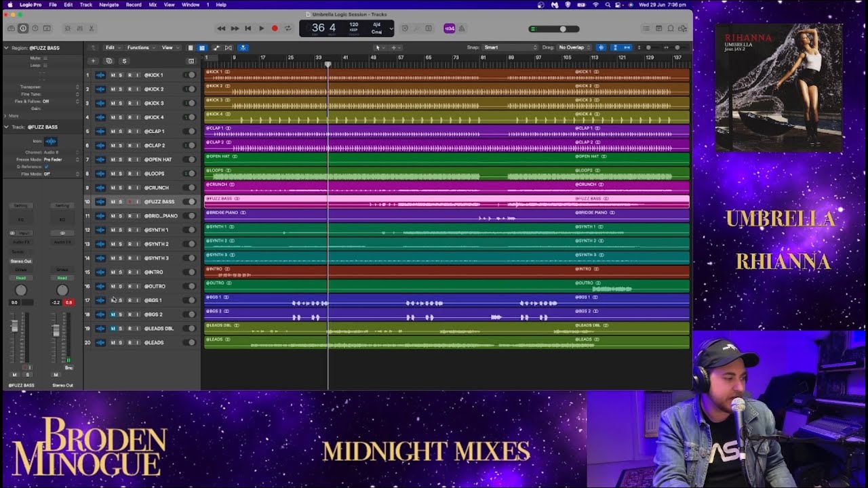This screenshot has height=488, width=868.
Task: Select the @INTRO track header name
Action: point(154,272)
